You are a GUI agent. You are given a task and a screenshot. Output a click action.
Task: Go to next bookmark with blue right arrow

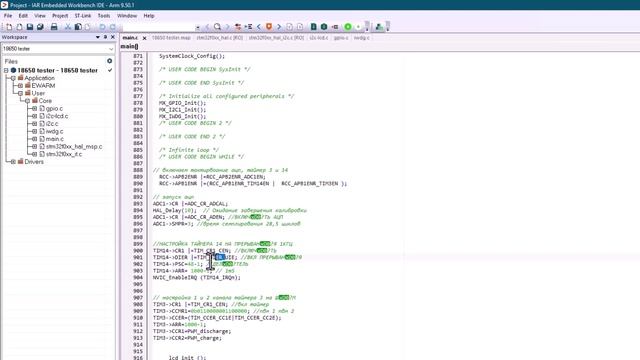pyautogui.click(x=279, y=27)
